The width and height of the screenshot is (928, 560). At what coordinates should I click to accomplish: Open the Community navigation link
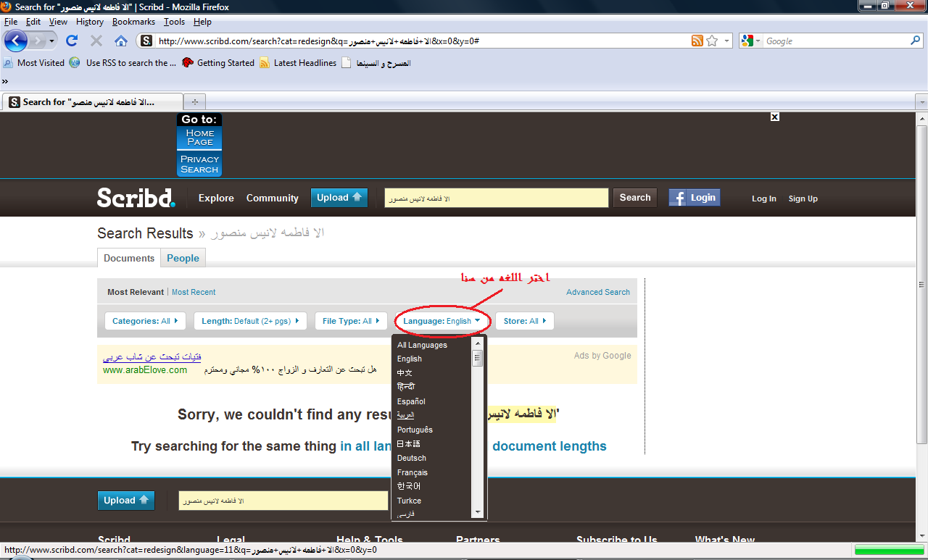point(272,198)
